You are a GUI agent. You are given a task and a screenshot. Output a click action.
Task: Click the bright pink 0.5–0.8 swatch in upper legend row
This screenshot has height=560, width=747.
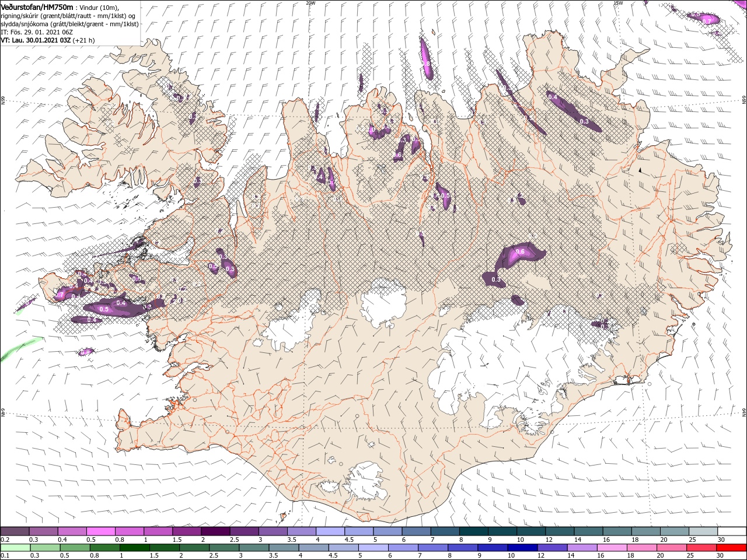[100, 531]
